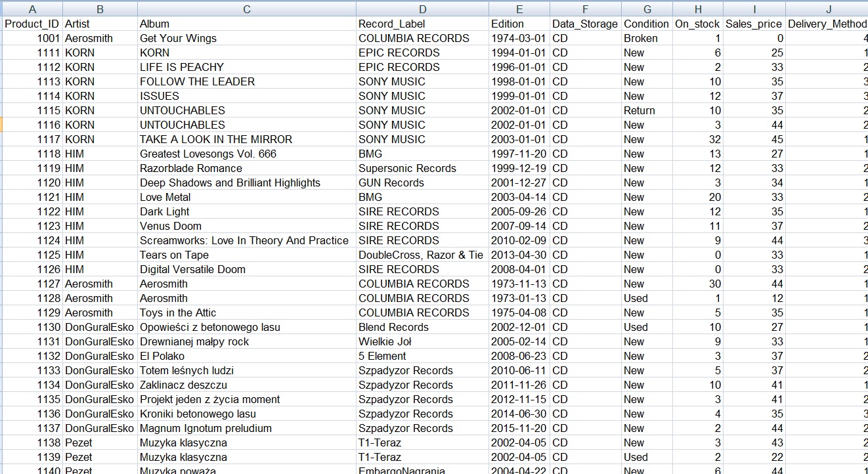
Task: Select column C header containing Album names
Action: [x=247, y=9]
